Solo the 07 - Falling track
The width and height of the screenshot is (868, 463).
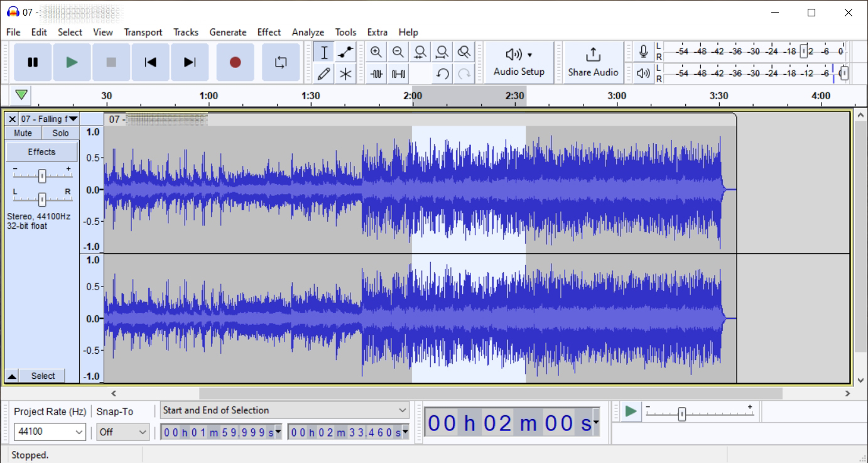tap(61, 133)
